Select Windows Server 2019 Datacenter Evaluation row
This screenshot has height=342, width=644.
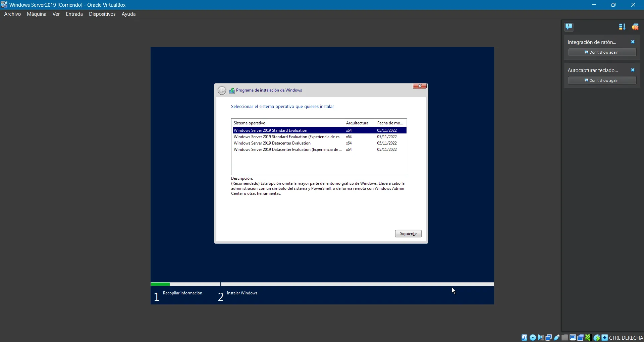coord(319,143)
